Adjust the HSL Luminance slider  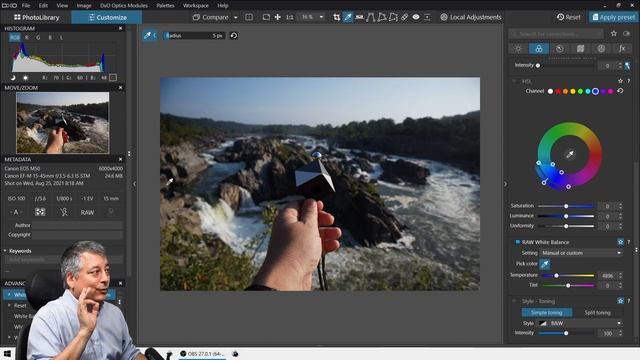click(x=566, y=216)
